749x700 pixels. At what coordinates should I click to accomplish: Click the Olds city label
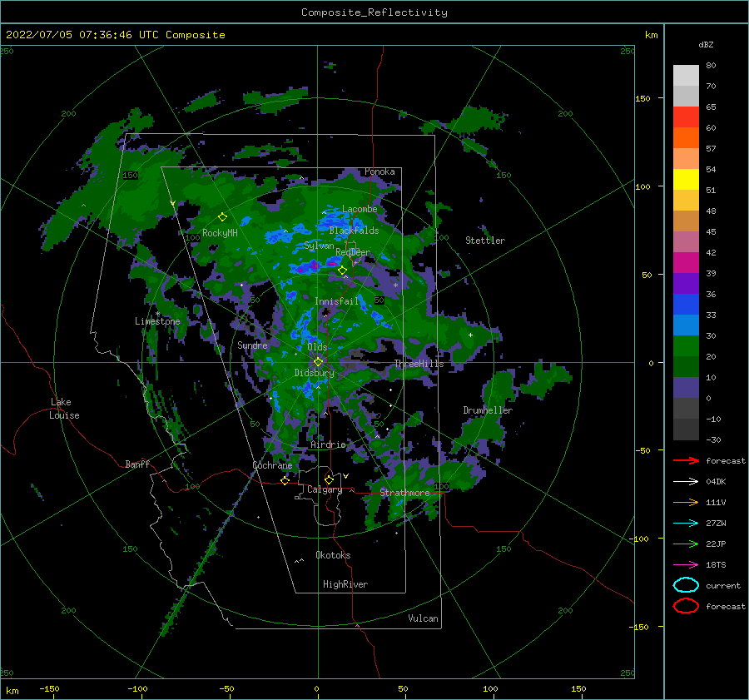point(317,347)
